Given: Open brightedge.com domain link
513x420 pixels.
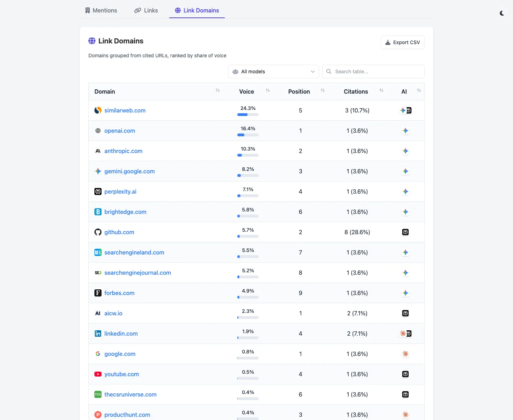Looking at the screenshot, I should coord(125,212).
